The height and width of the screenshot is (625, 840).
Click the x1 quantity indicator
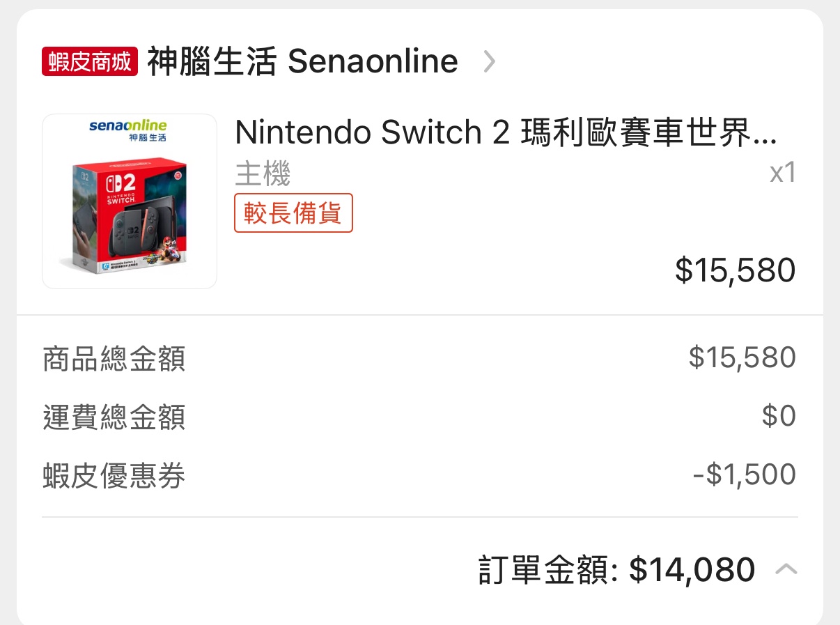click(782, 173)
